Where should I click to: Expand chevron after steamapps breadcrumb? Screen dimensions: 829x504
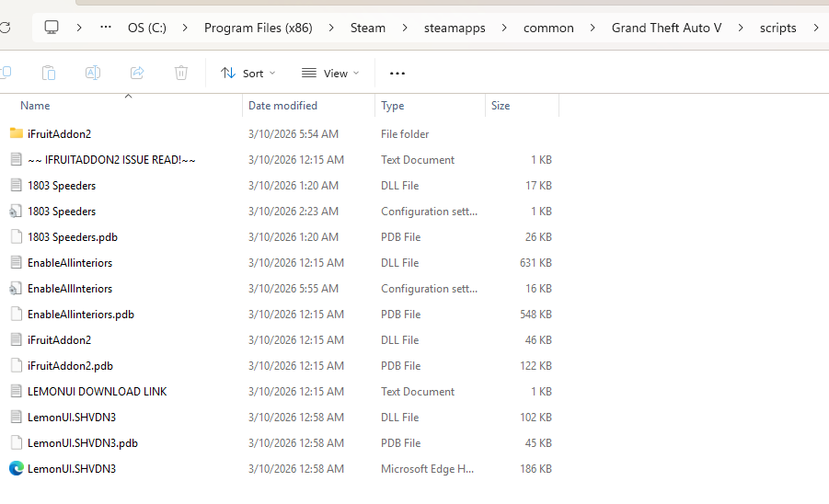pyautogui.click(x=504, y=28)
